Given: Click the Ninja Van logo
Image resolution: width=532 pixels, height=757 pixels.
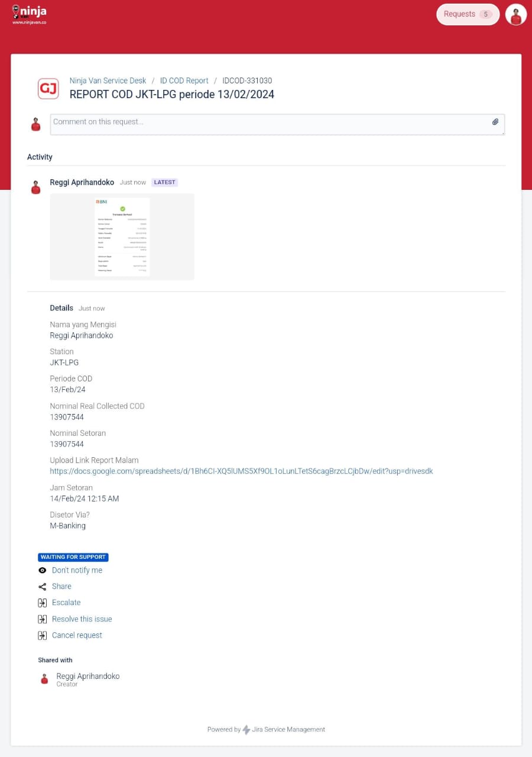Looking at the screenshot, I should coord(29,14).
